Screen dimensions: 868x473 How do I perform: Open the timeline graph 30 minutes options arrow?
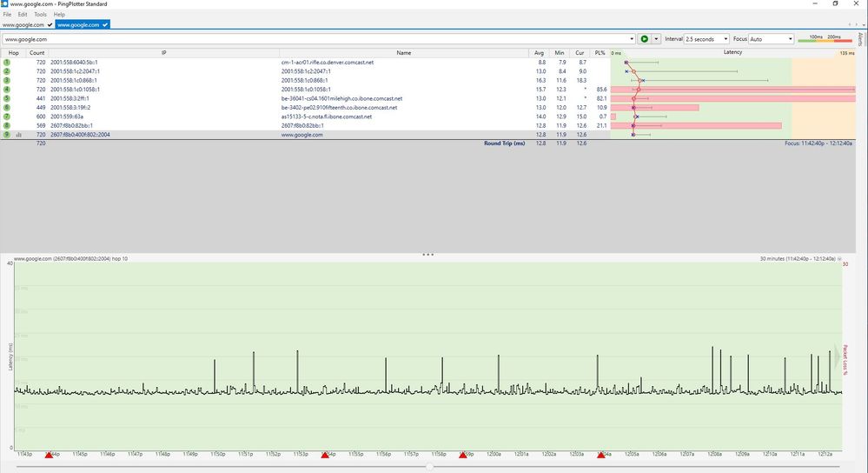coord(839,258)
